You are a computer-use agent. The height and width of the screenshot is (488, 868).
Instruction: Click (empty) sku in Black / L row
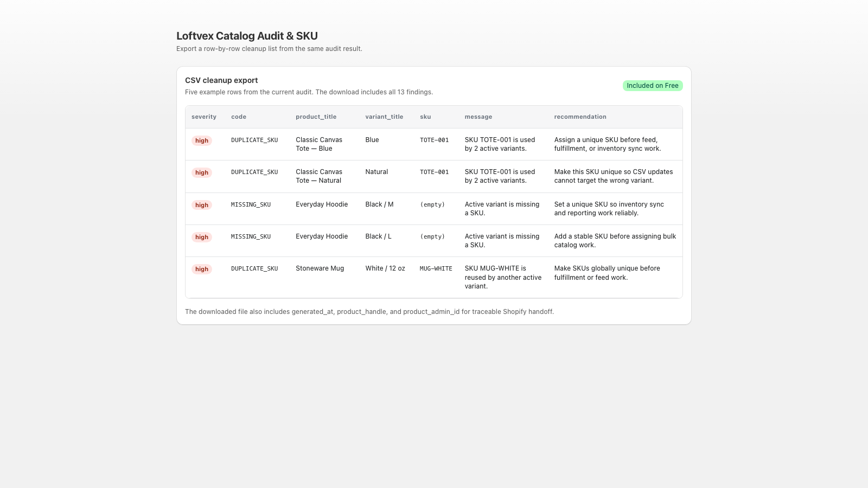tap(432, 236)
